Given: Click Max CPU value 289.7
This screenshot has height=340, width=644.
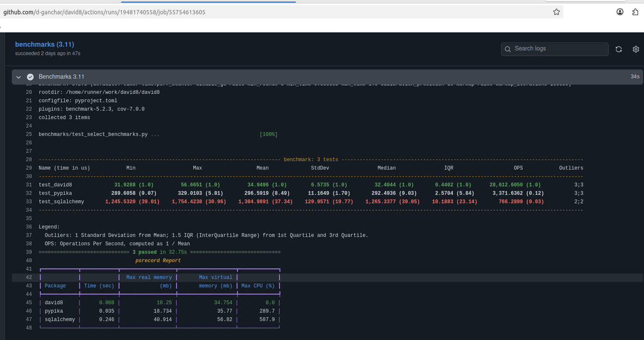Looking at the screenshot, I should pyautogui.click(x=267, y=312).
